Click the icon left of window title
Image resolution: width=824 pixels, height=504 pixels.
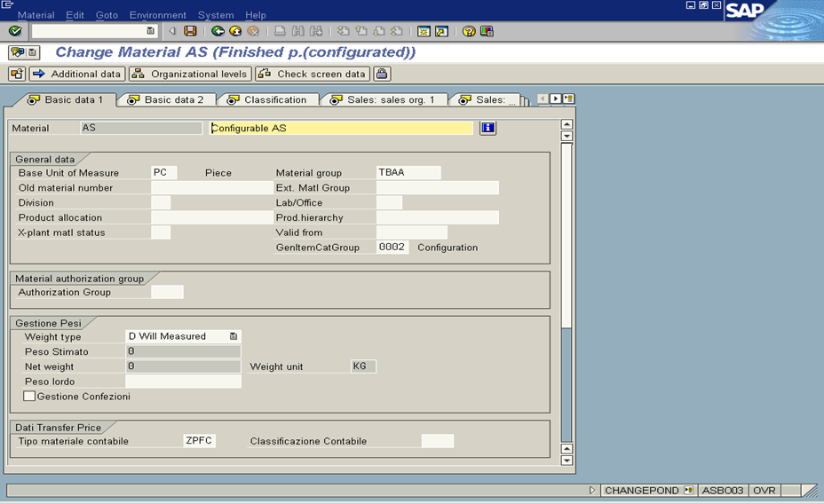click(x=18, y=52)
